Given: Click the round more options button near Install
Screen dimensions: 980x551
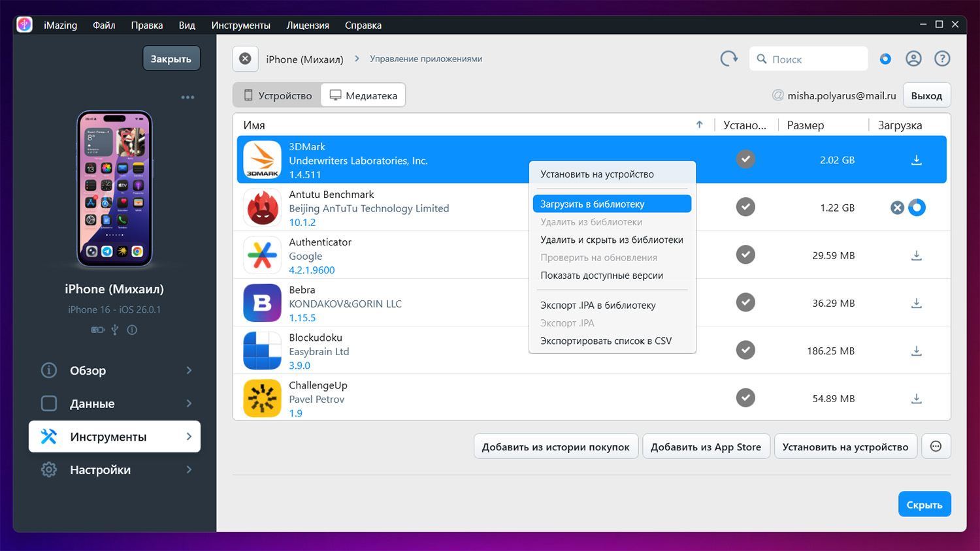Looking at the screenshot, I should tap(936, 447).
